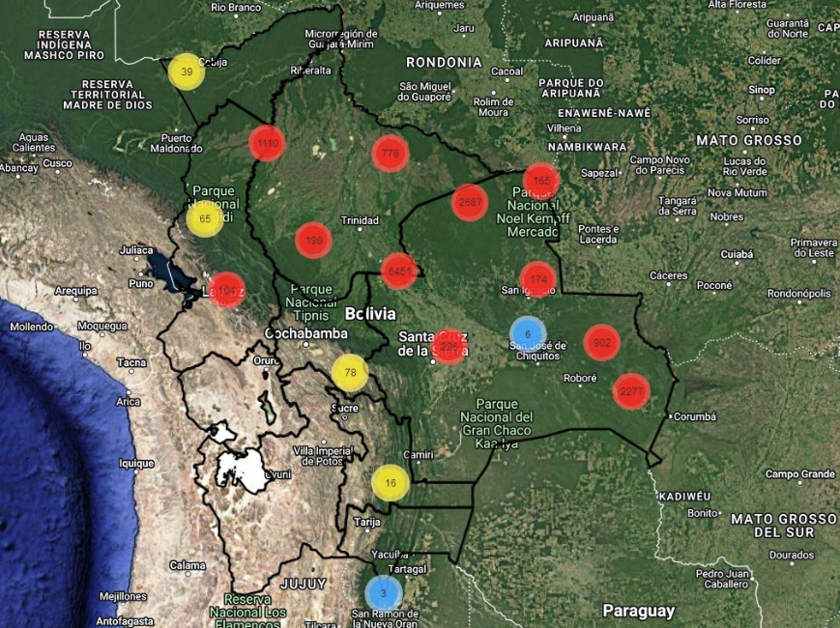Expand the red cluster with 2687 points
The image size is (840, 628).
(x=469, y=202)
